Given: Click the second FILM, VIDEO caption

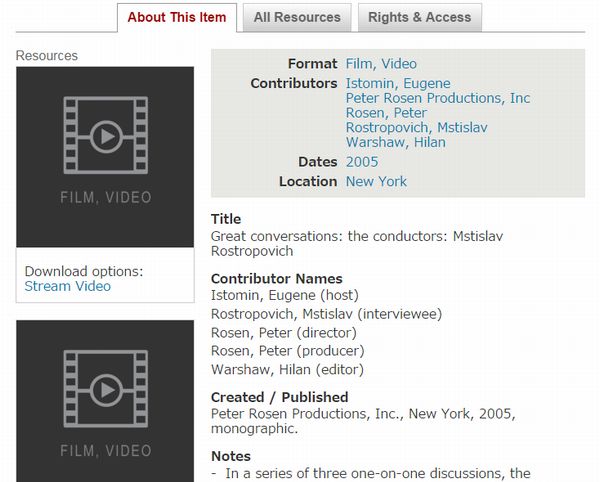Looking at the screenshot, I should pos(105,450).
